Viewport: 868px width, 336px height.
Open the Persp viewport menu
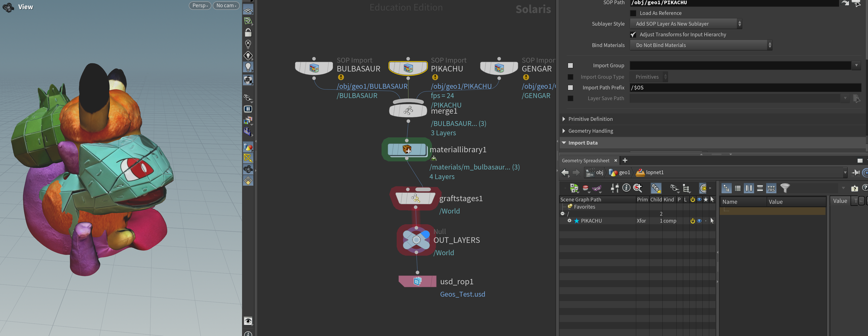(x=200, y=5)
